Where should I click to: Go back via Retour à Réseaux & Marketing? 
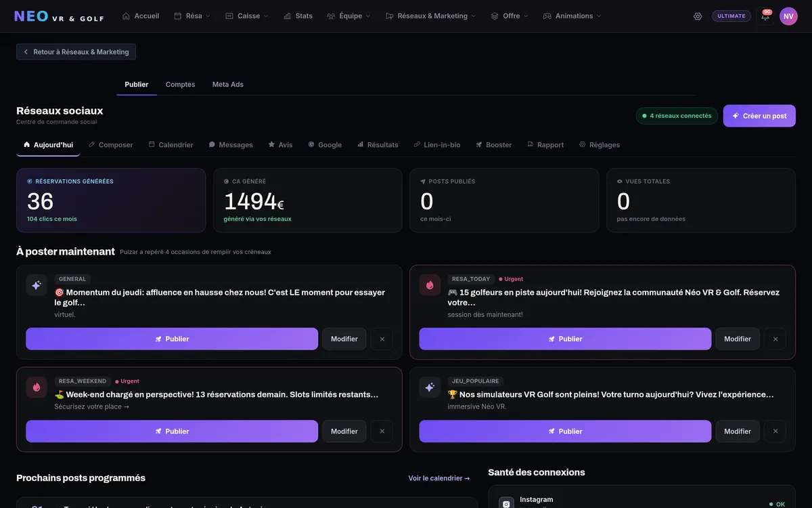(x=76, y=52)
